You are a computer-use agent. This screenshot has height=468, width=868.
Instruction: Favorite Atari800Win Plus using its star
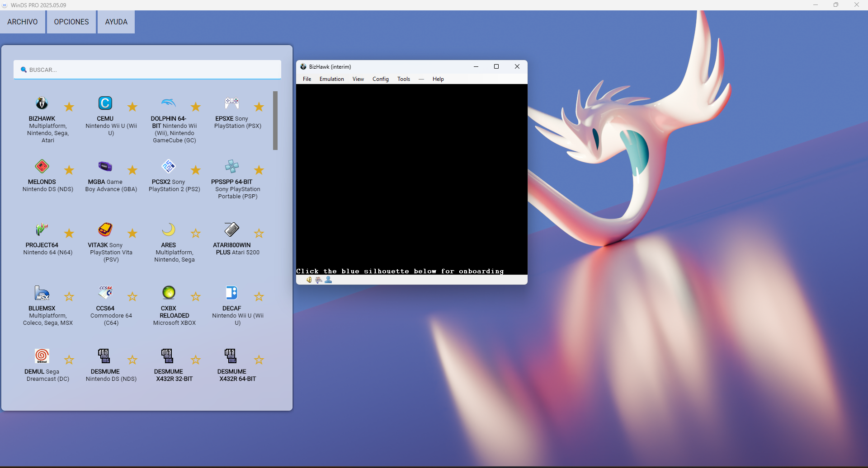259,233
